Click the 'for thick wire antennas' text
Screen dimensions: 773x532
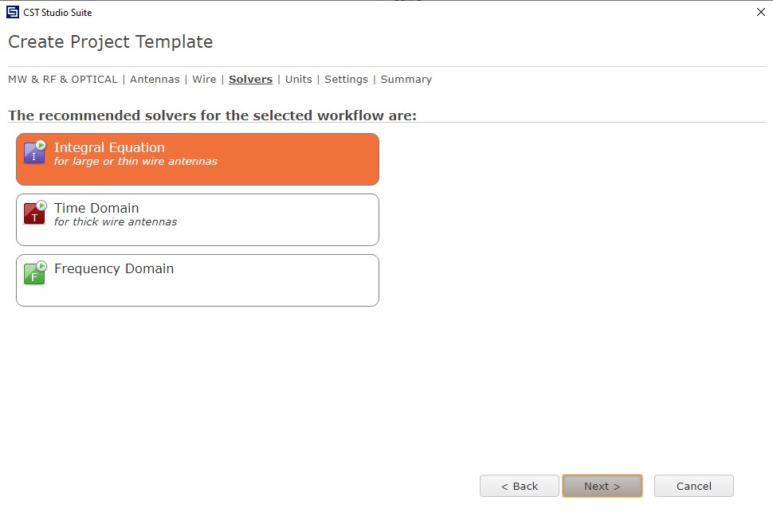click(116, 222)
